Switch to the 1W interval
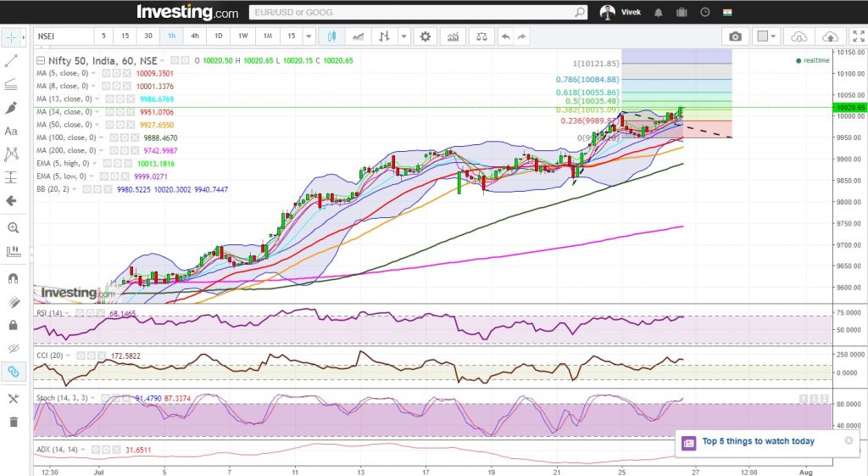This screenshot has height=476, width=868. (x=243, y=36)
